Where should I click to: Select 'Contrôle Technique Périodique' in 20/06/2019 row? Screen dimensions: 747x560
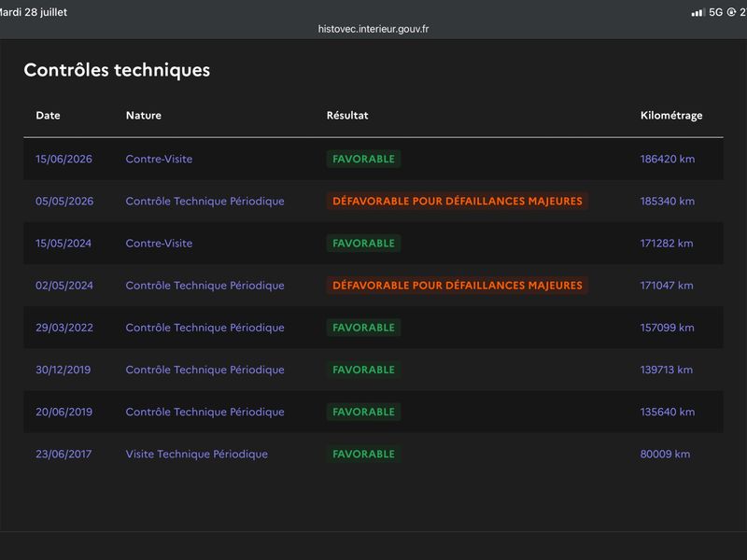pyautogui.click(x=204, y=413)
